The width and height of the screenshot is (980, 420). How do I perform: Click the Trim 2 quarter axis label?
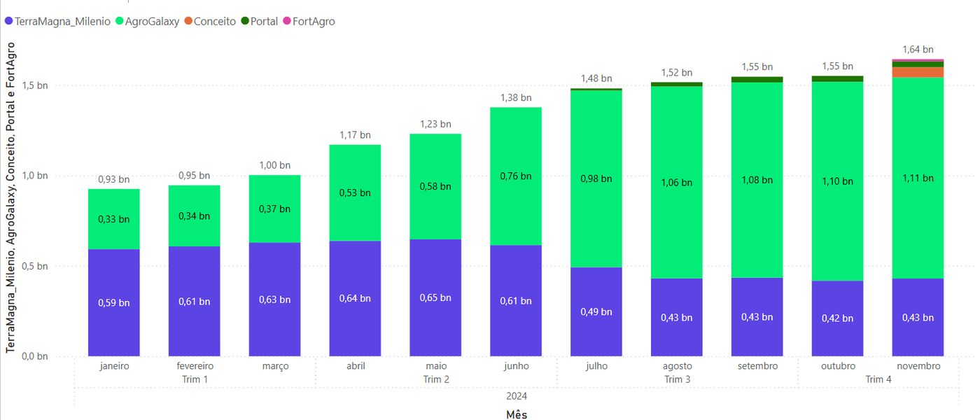(x=436, y=379)
